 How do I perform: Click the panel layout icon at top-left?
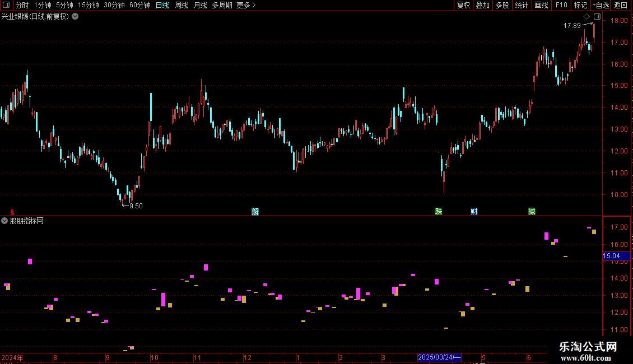(x=6, y=5)
